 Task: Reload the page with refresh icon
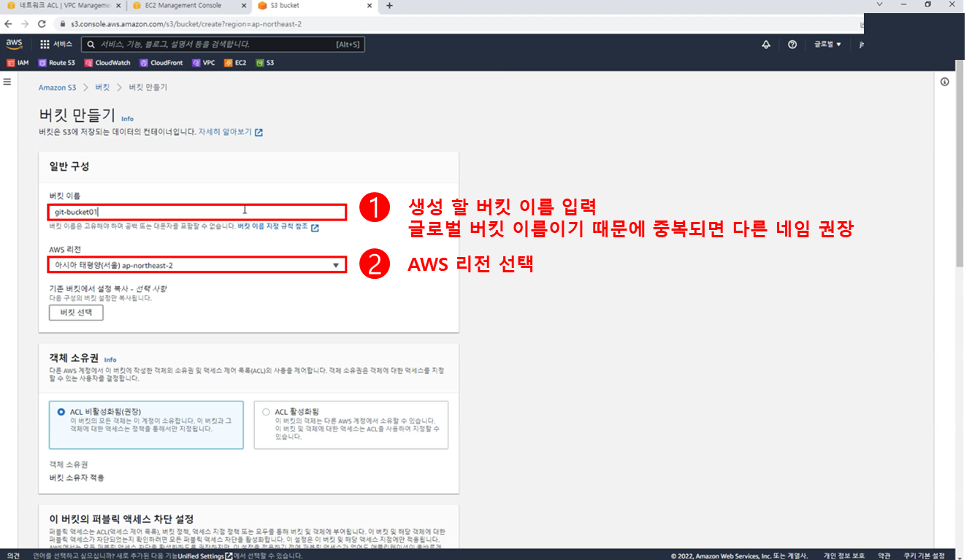[42, 24]
